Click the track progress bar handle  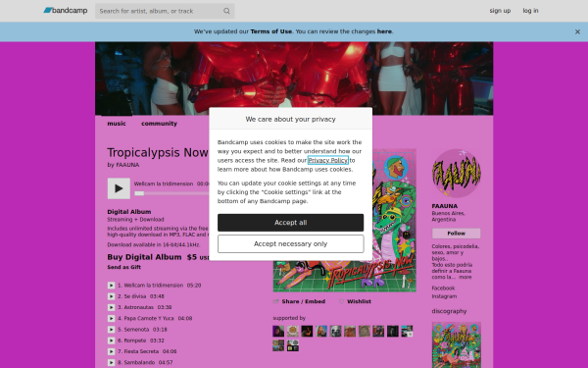coord(139,193)
